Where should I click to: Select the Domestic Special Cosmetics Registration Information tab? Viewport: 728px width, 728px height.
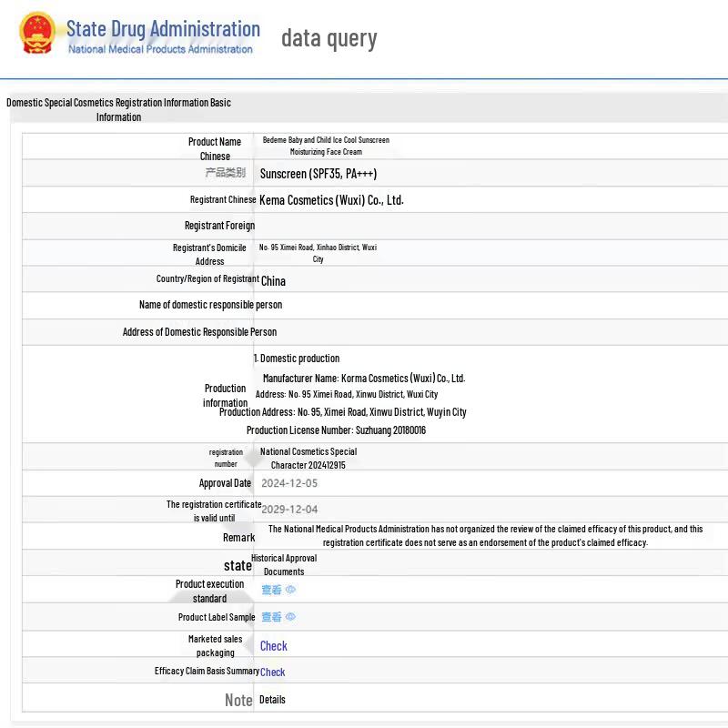point(118,109)
